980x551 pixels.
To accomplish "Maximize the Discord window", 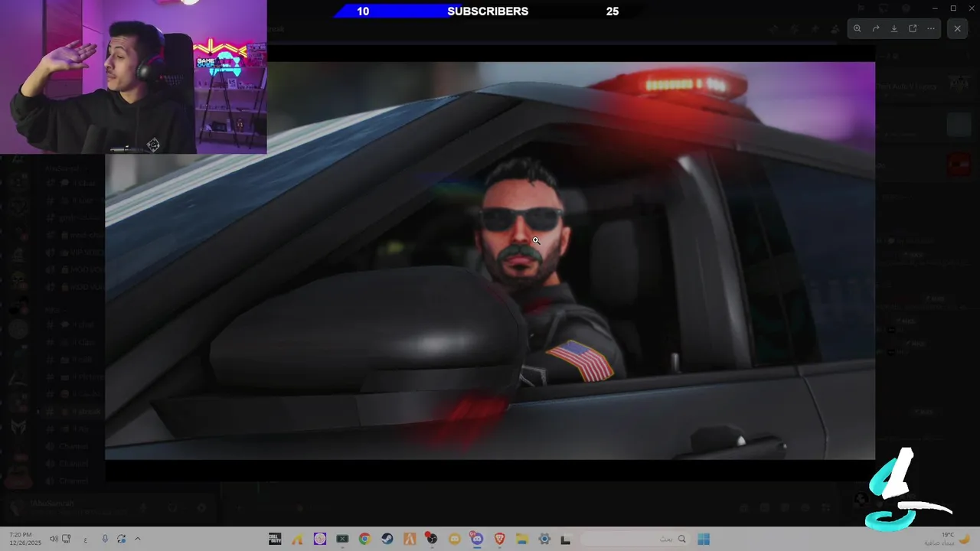I will (953, 8).
